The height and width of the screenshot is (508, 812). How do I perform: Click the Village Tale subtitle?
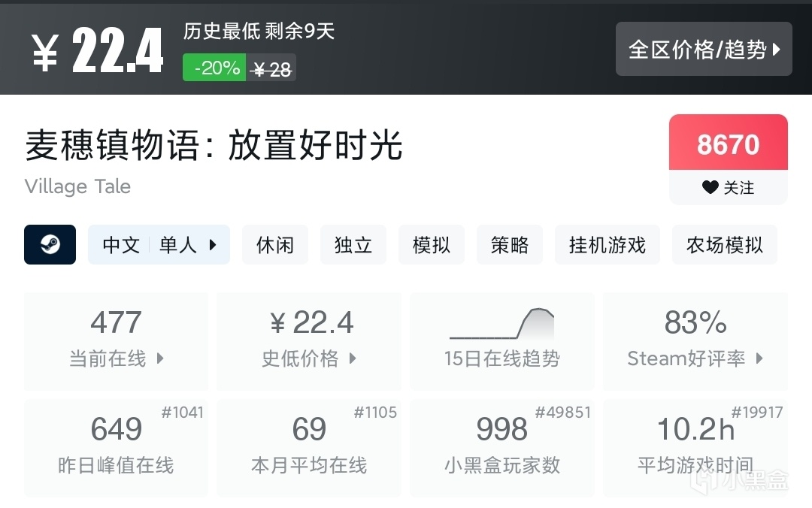(77, 186)
